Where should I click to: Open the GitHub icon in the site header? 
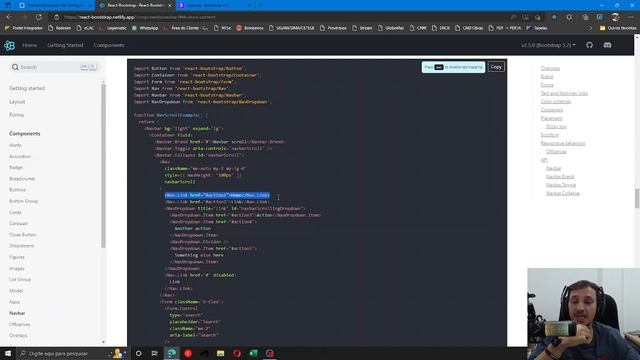coord(589,45)
